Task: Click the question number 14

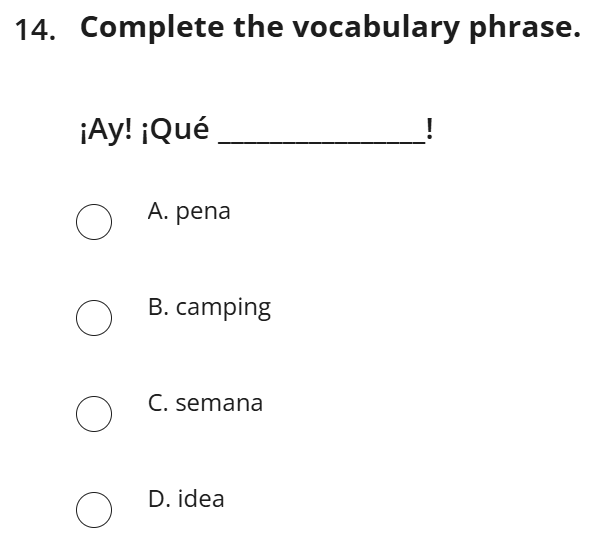Action: coord(35,30)
